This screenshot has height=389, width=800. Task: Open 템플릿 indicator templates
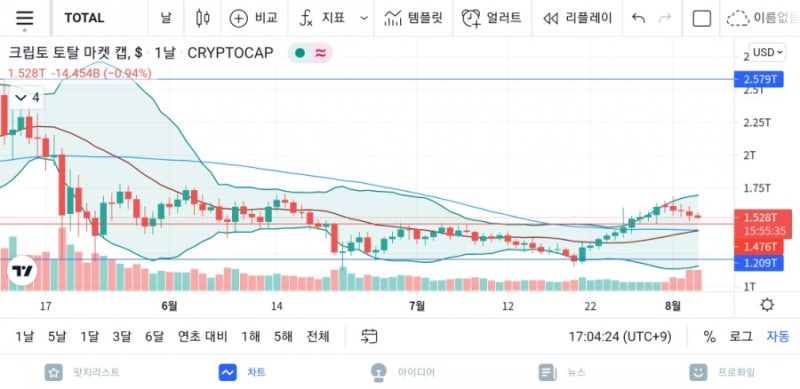413,18
